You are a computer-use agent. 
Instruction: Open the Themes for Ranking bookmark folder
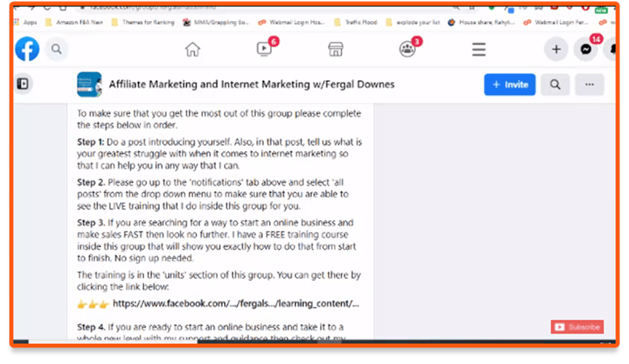(x=143, y=22)
